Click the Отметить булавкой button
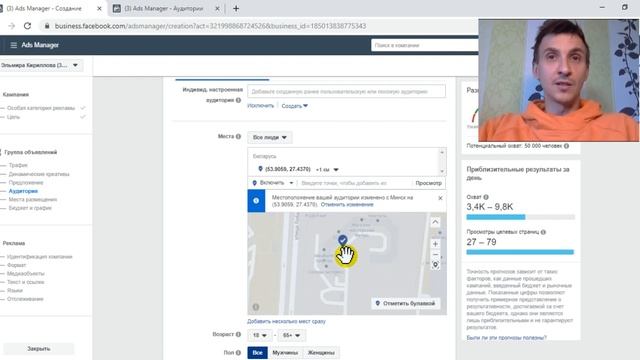 405,303
